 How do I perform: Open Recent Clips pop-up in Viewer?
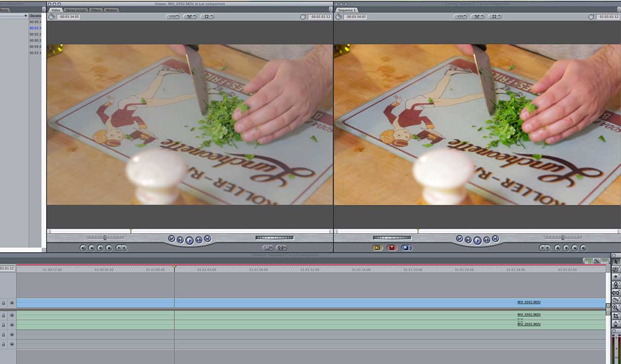coord(268,248)
